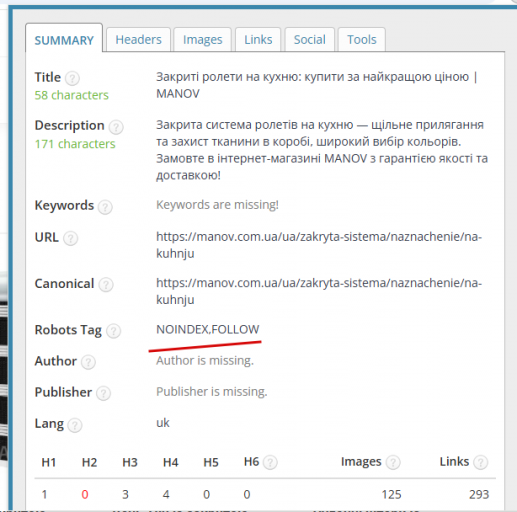This screenshot has width=517, height=512.
Task: Click the Canonical URL value
Action: 319,291
